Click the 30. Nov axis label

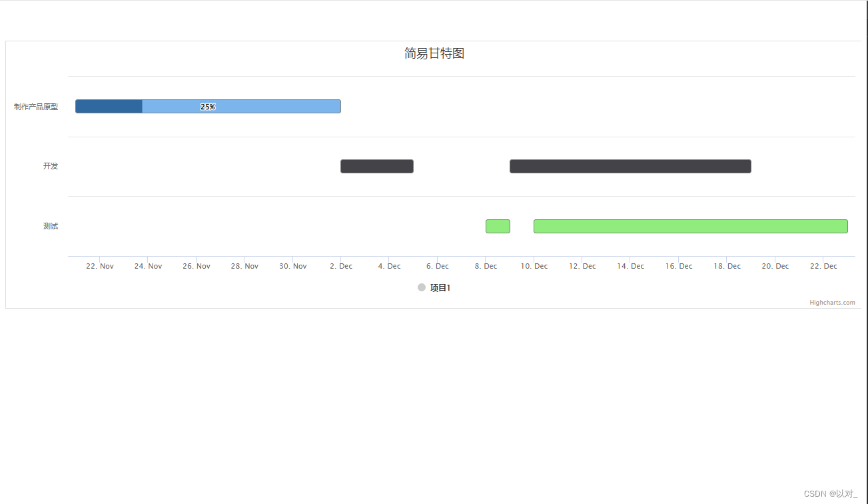coord(293,266)
